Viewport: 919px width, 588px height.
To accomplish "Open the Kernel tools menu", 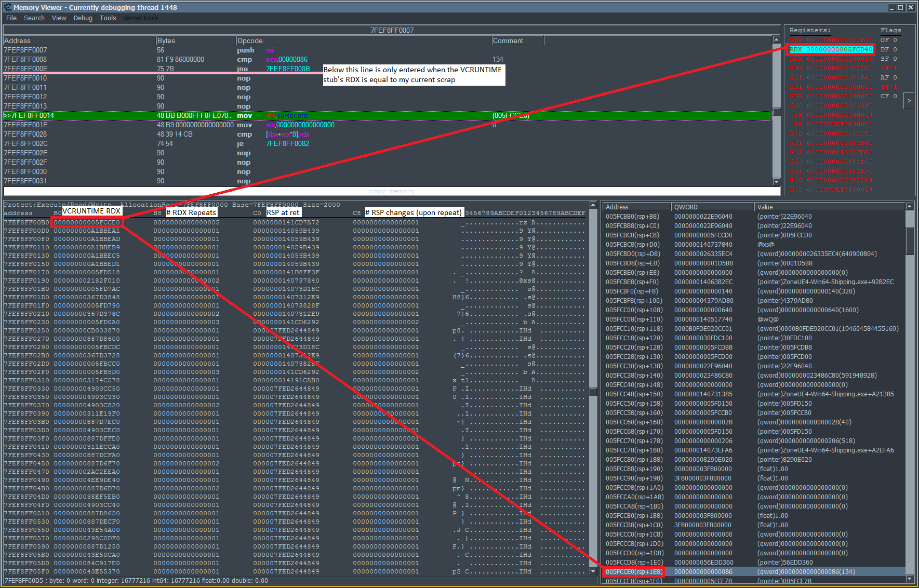I will tap(140, 18).
